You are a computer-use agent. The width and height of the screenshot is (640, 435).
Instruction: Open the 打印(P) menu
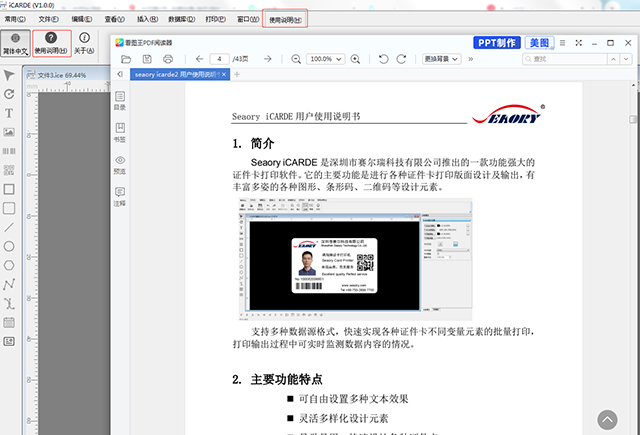[x=216, y=19]
